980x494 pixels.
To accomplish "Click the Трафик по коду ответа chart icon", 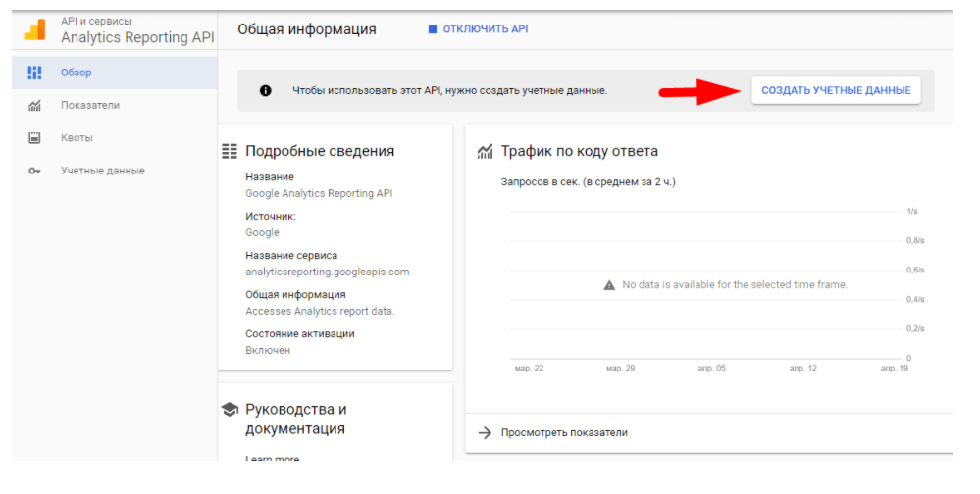I will tap(485, 151).
